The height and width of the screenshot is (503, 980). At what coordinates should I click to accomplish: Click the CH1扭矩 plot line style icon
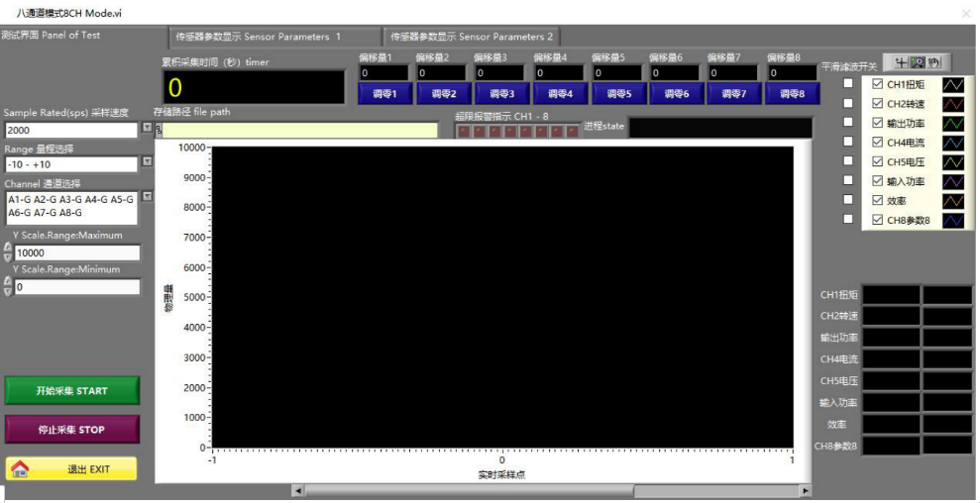(x=953, y=85)
